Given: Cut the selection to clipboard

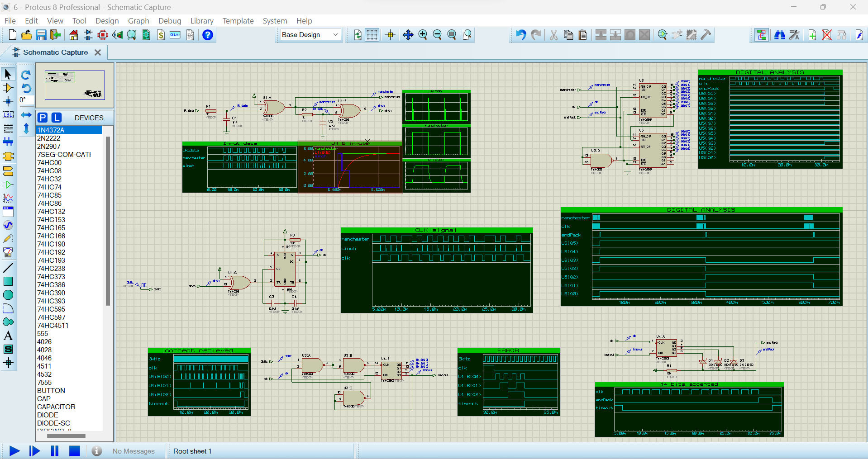Looking at the screenshot, I should click(x=554, y=35).
